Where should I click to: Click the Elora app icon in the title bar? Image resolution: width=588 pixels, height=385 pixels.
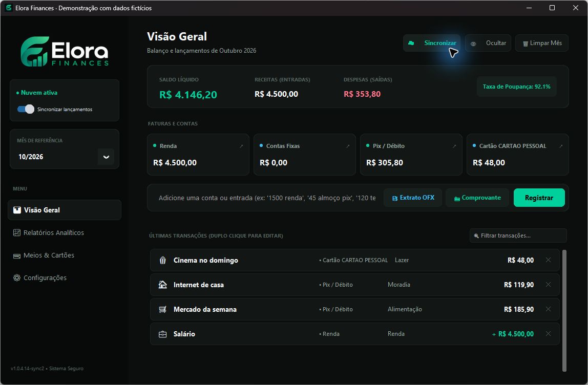click(8, 8)
